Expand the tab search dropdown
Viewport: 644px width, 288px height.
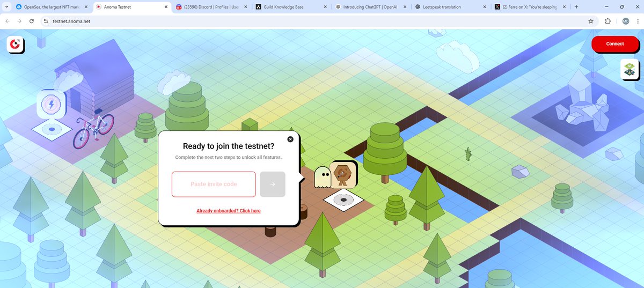pos(5,7)
